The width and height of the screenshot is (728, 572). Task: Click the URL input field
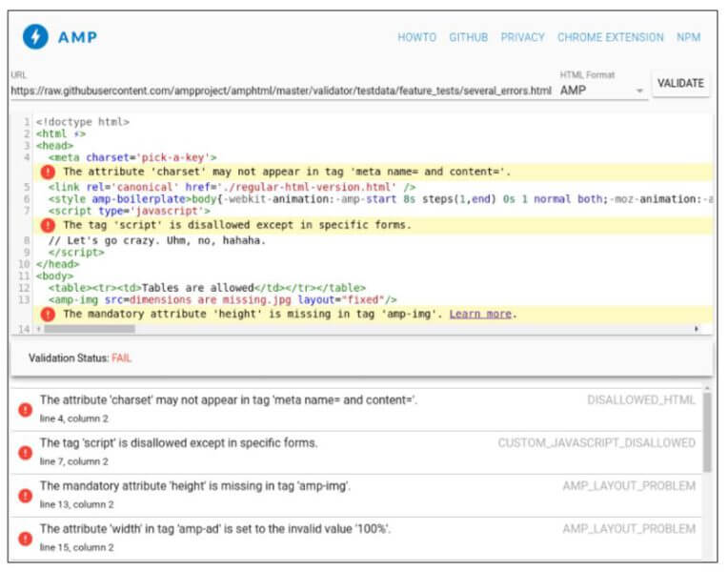point(281,91)
